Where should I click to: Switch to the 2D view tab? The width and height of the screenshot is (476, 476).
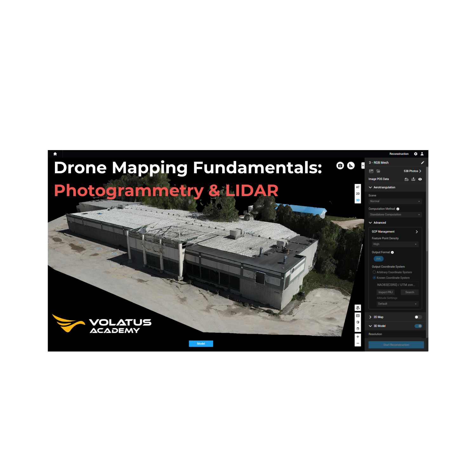[358, 194]
